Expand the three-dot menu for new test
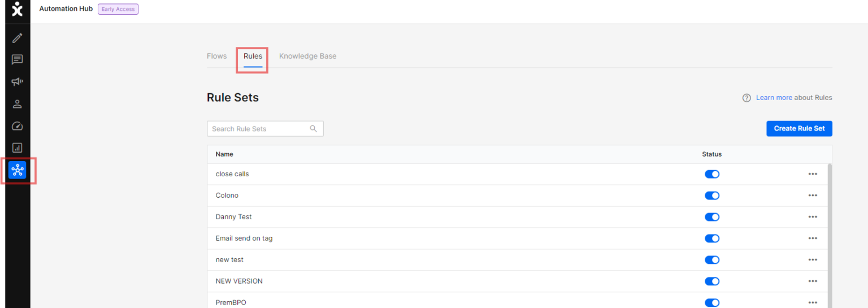 point(813,260)
